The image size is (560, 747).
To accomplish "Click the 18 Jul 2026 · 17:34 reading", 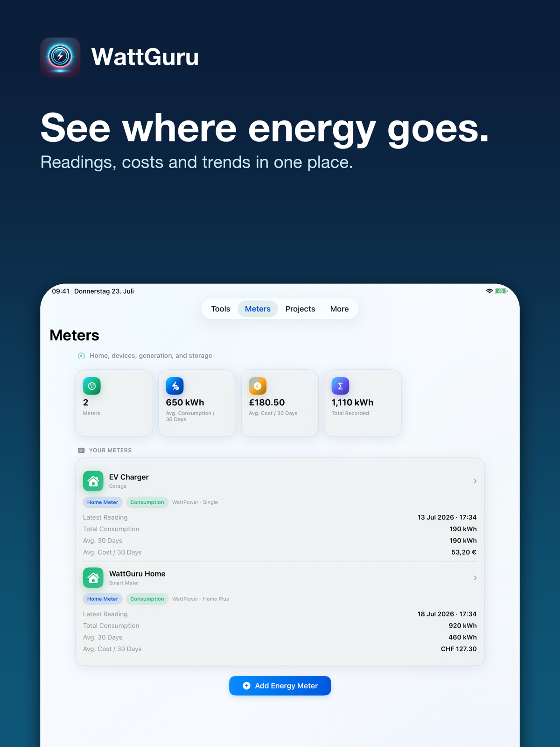I will [x=447, y=614].
